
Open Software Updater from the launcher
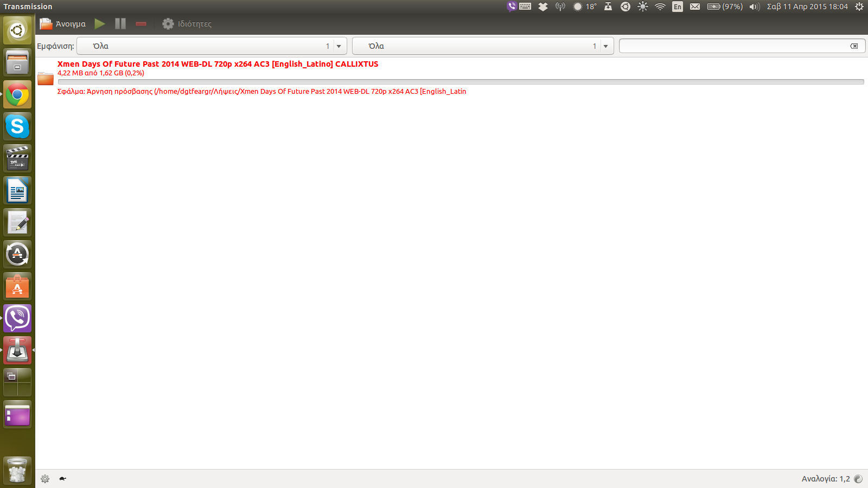(x=17, y=254)
